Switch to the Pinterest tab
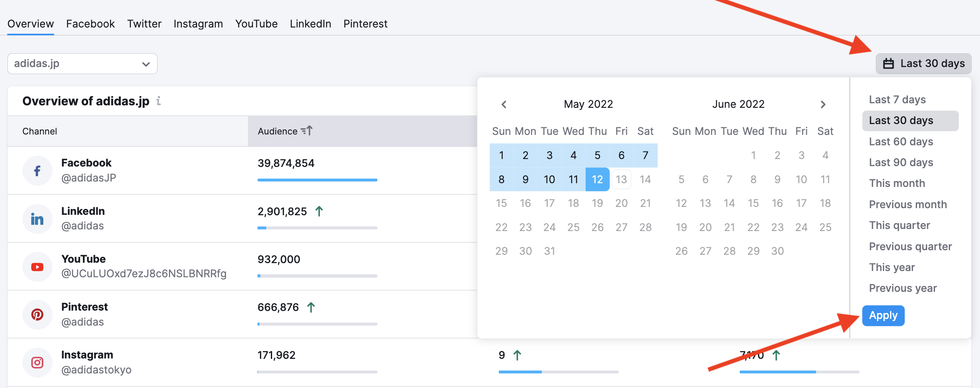This screenshot has height=388, width=980. (365, 24)
